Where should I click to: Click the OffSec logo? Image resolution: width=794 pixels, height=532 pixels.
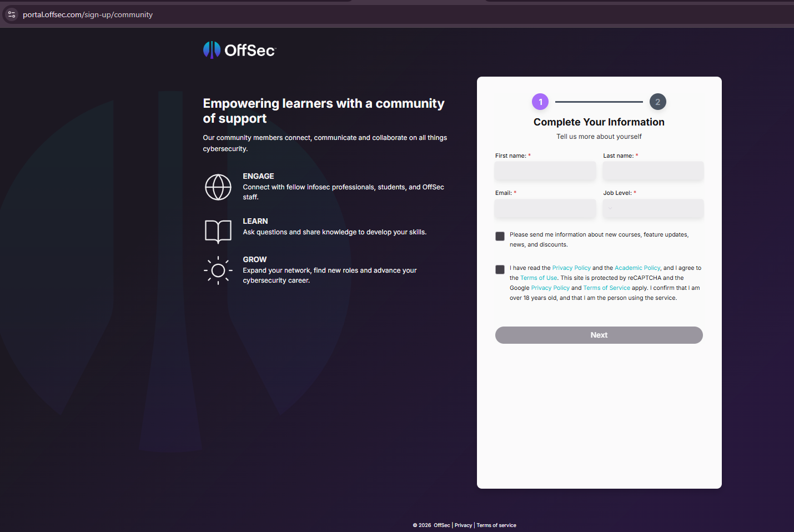[239, 49]
